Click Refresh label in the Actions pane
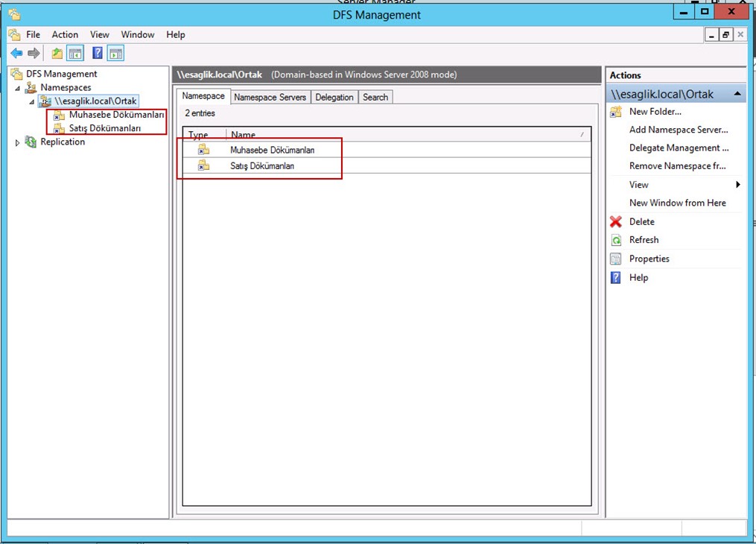 click(x=644, y=240)
